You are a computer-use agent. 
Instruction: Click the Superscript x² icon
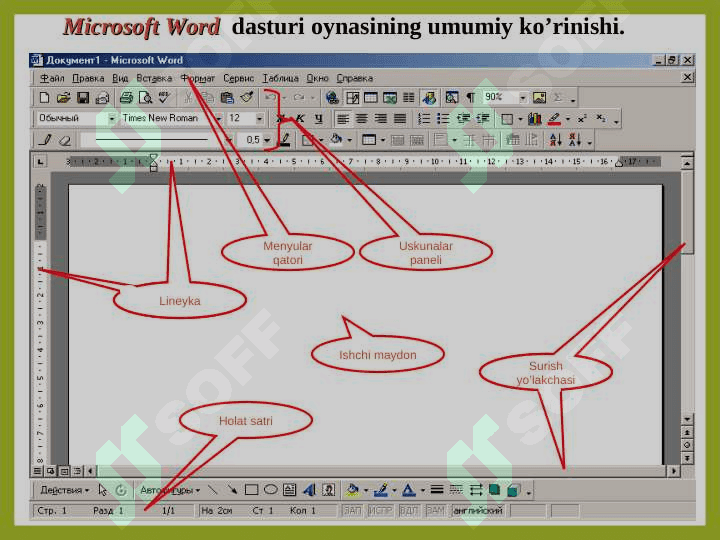tap(582, 119)
